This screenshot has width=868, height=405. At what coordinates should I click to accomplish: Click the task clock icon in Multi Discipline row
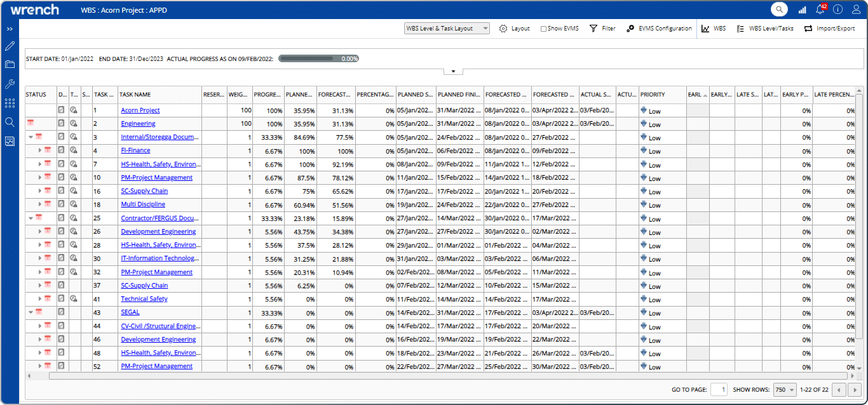[x=74, y=204]
